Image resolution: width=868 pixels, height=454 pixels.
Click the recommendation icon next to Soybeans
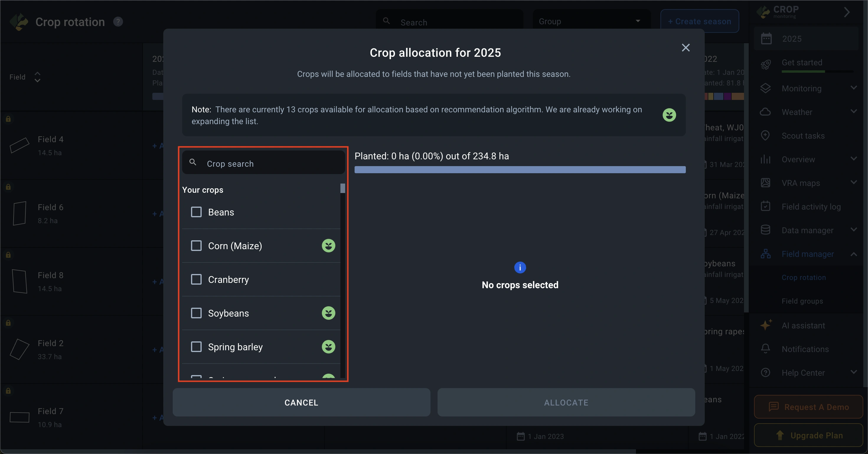tap(328, 313)
